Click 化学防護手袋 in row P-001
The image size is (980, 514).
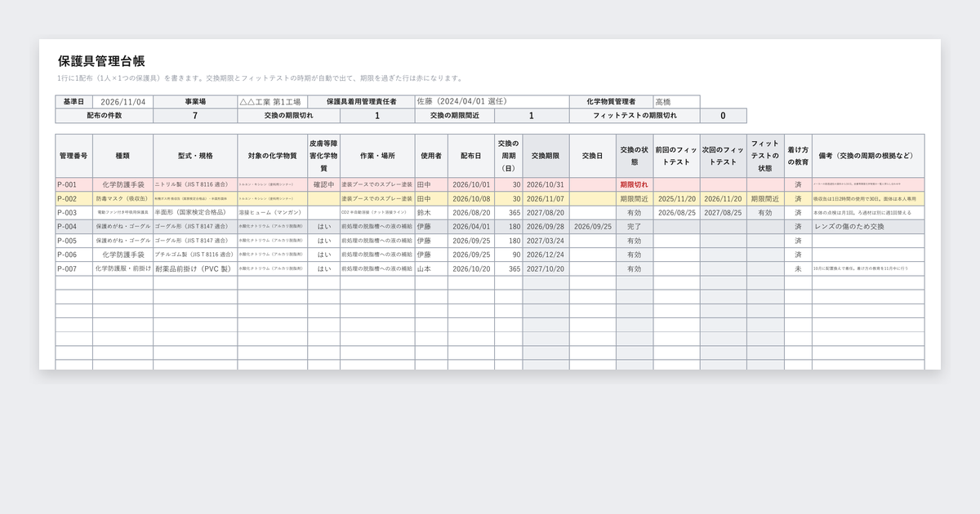(x=122, y=185)
